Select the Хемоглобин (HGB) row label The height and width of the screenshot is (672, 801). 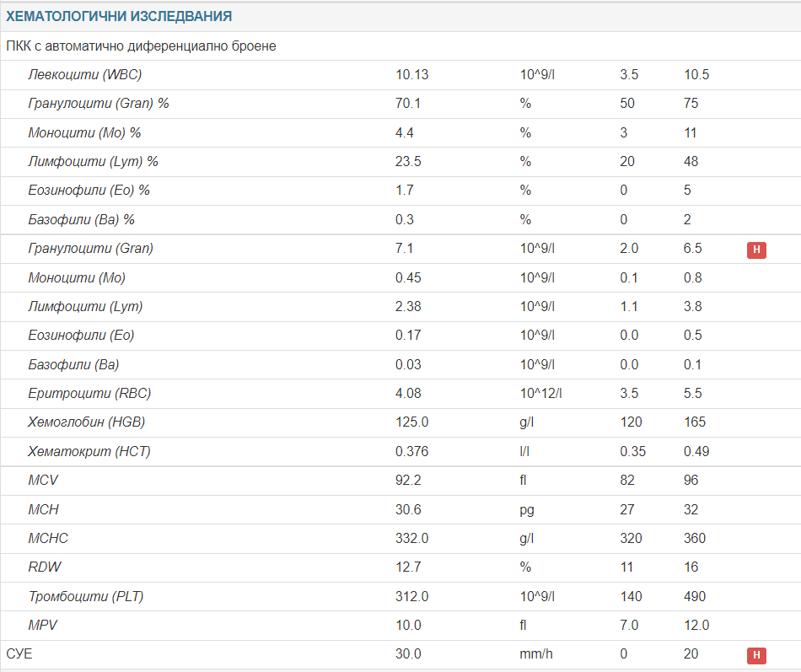point(92,422)
